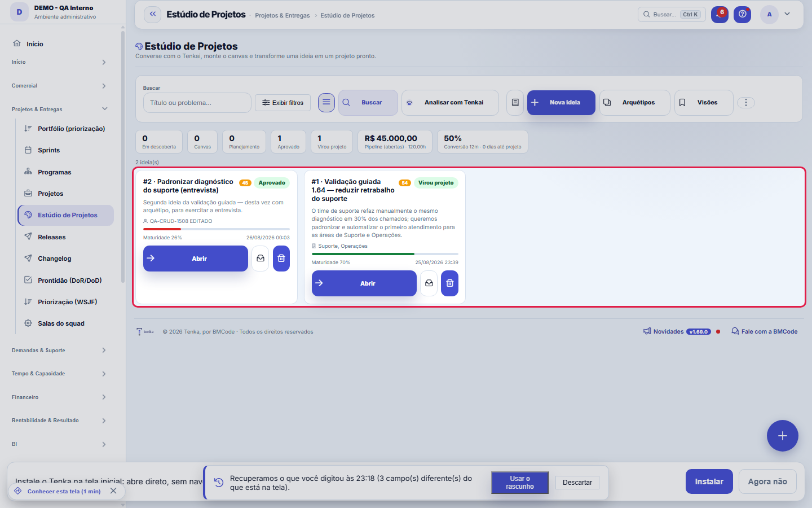
Task: Click maturity progress bar of idea #1
Action: pyautogui.click(x=385, y=254)
